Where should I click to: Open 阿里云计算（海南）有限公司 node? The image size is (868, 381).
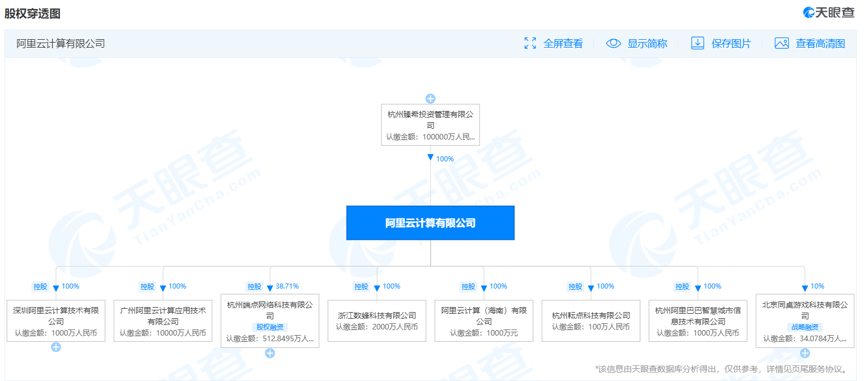pyautogui.click(x=484, y=321)
